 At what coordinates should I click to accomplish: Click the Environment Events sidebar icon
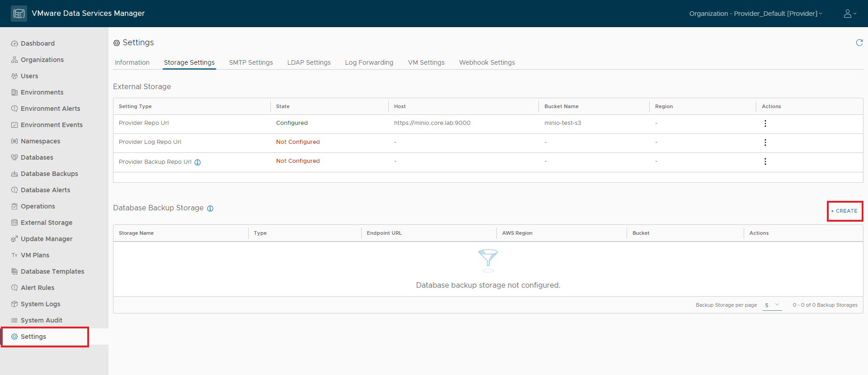coord(14,125)
